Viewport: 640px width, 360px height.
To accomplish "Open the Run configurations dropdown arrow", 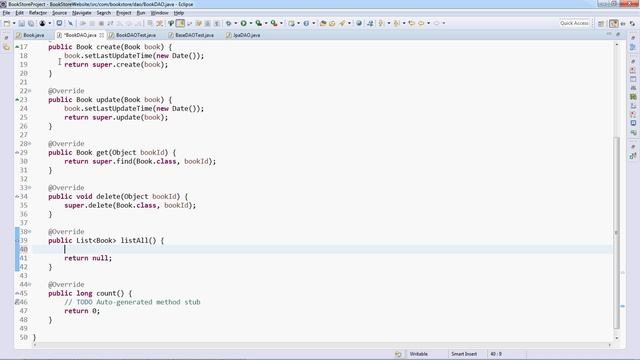I will [x=251, y=23].
